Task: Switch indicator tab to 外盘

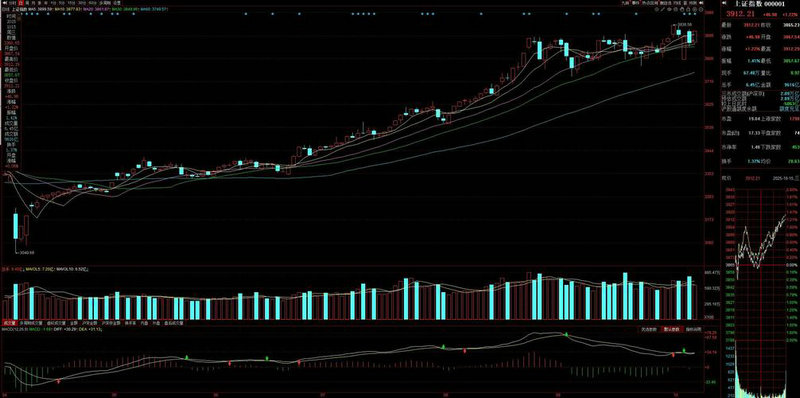Action: [156, 322]
